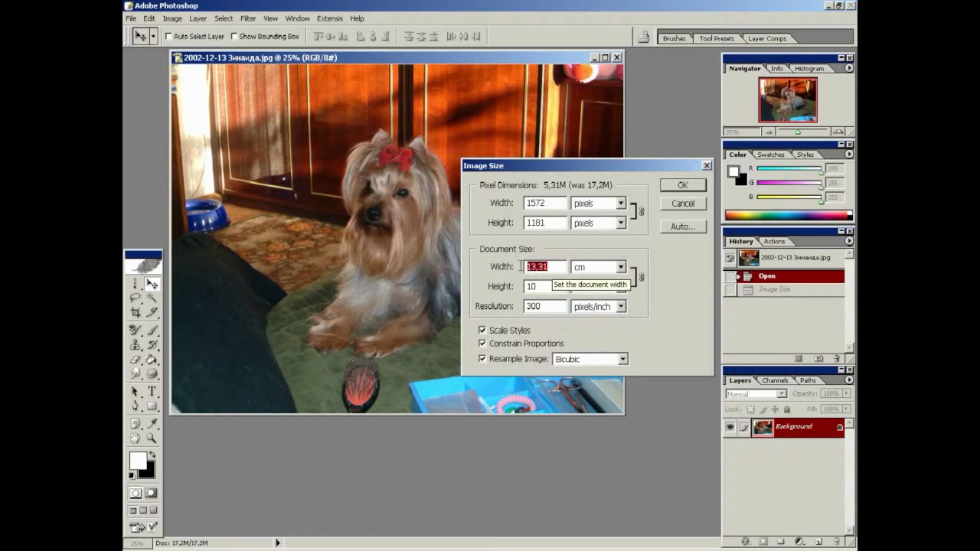Choose the Path Selection tool
The image size is (980, 551).
[x=136, y=392]
